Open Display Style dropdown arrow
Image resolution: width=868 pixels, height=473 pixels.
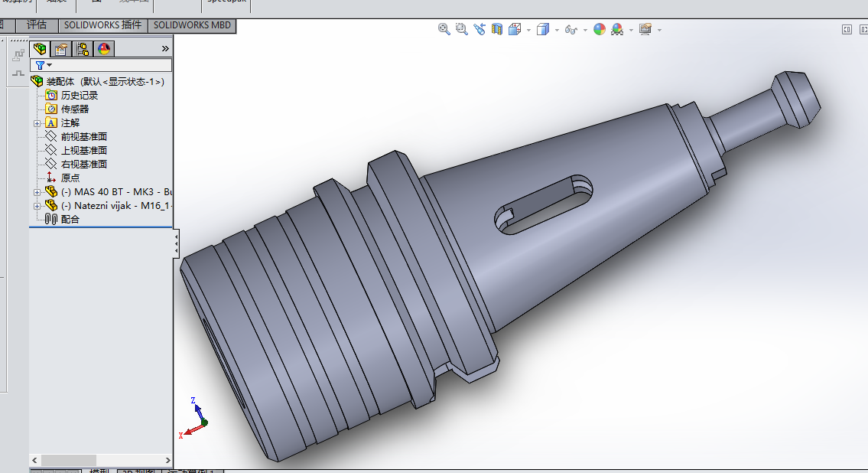pyautogui.click(x=556, y=30)
